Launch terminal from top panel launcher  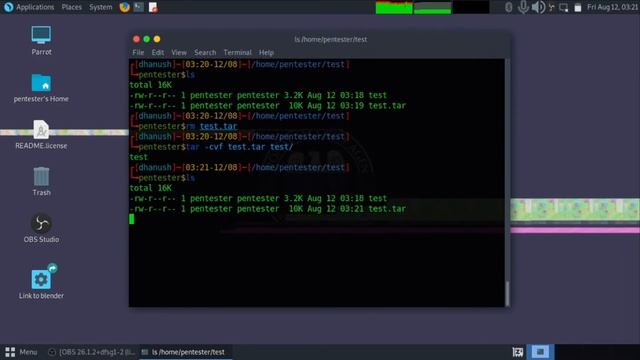(x=139, y=7)
